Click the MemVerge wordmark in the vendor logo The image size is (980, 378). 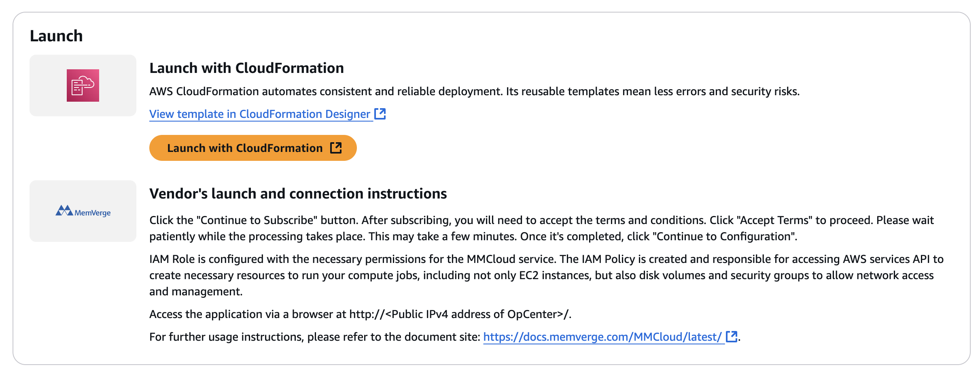click(x=93, y=213)
